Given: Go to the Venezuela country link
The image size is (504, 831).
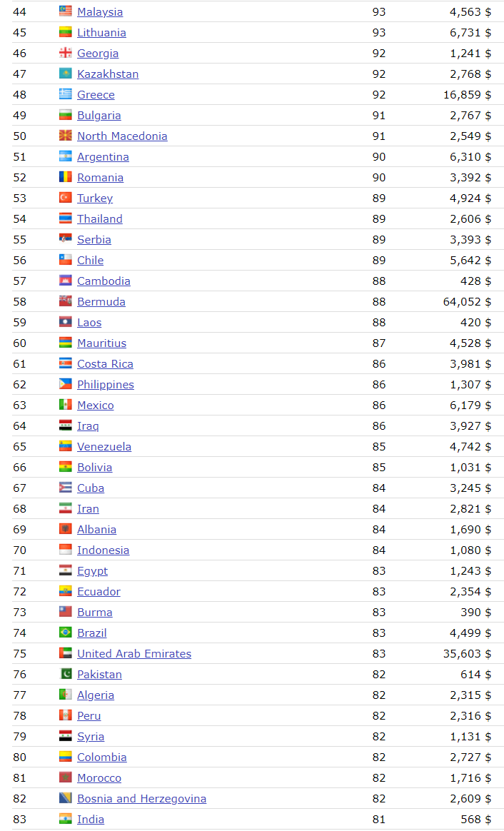Looking at the screenshot, I should 104,447.
